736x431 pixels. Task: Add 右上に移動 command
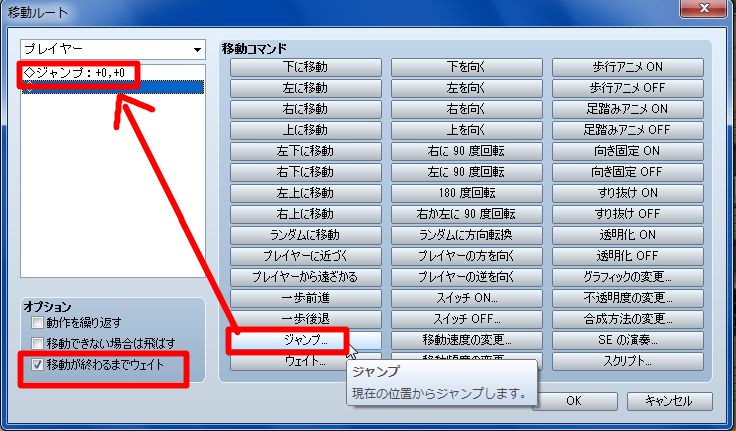306,214
